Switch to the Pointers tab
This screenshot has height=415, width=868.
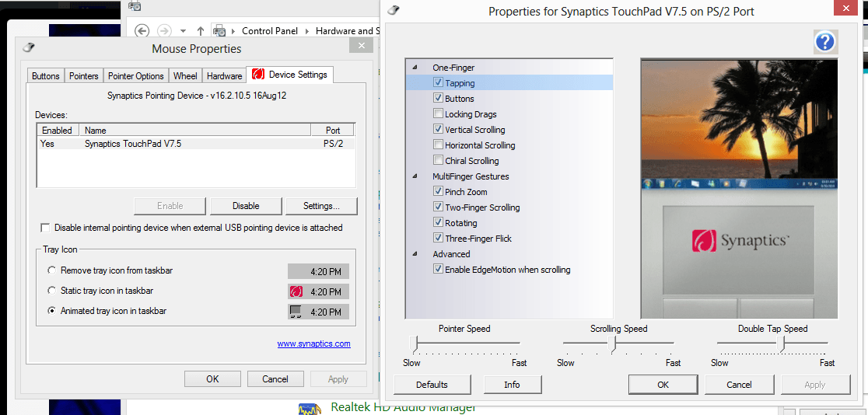[83, 76]
